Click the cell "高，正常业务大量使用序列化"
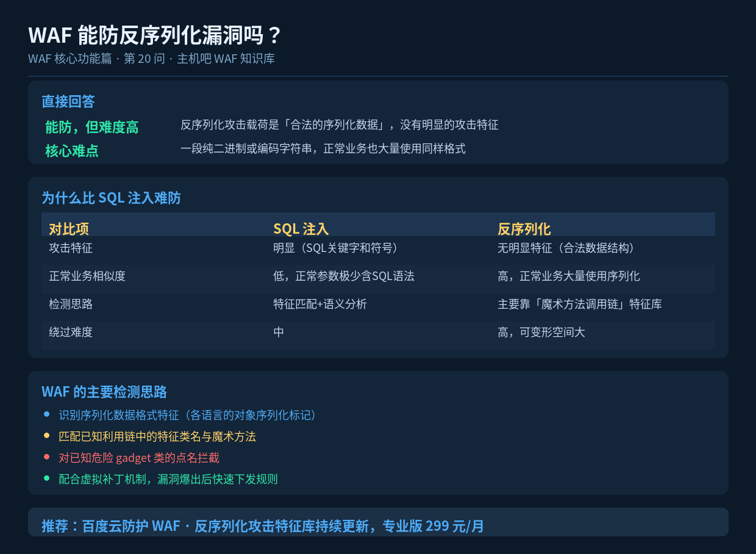This screenshot has height=554, width=756. click(x=569, y=276)
